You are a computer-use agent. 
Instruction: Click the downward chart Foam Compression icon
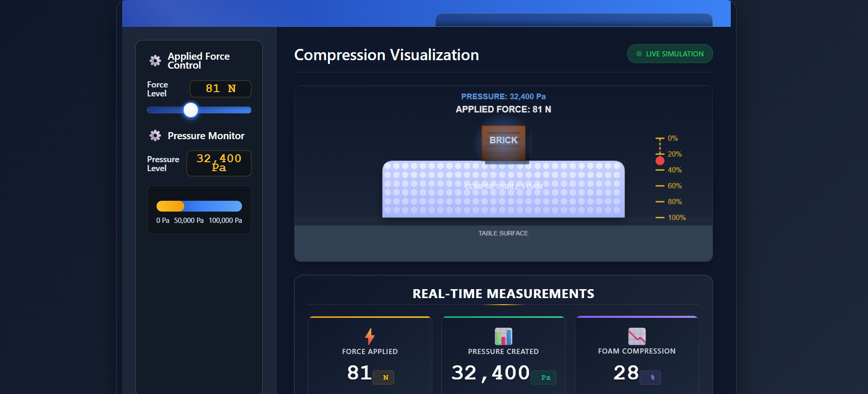coord(637,337)
